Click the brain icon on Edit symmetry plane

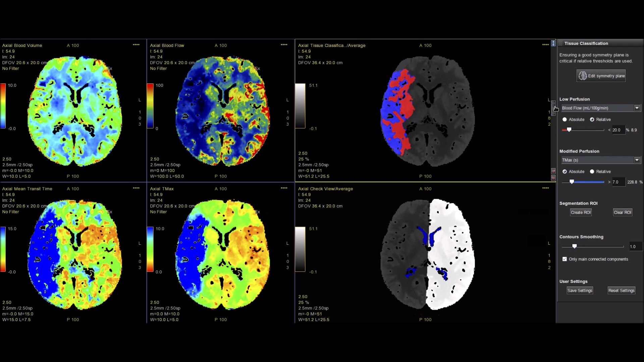click(583, 76)
